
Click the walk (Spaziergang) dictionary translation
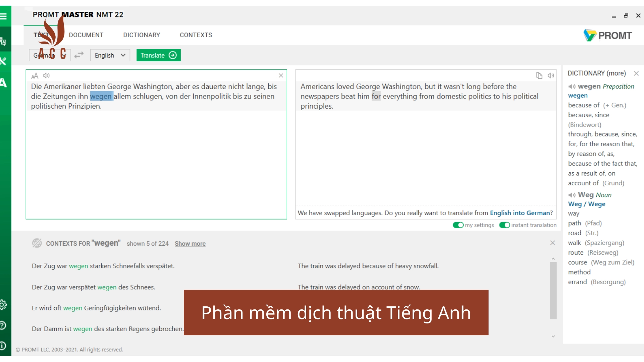596,243
